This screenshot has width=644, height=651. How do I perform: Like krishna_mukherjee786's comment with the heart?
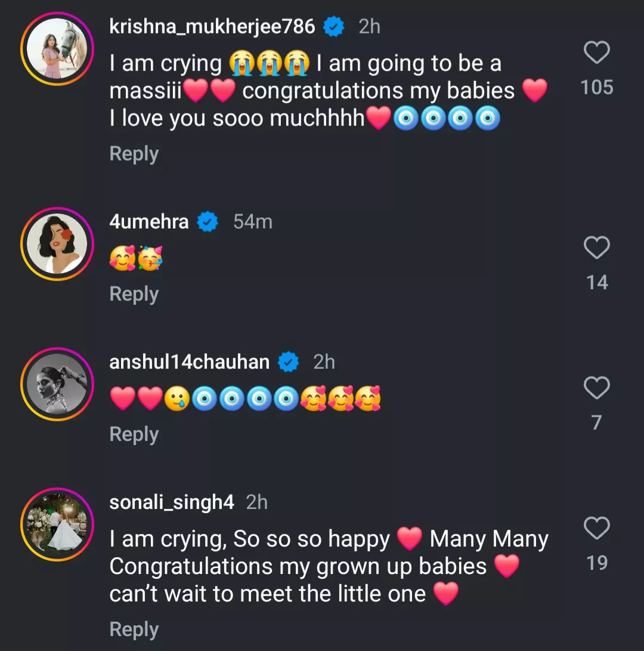(x=596, y=53)
